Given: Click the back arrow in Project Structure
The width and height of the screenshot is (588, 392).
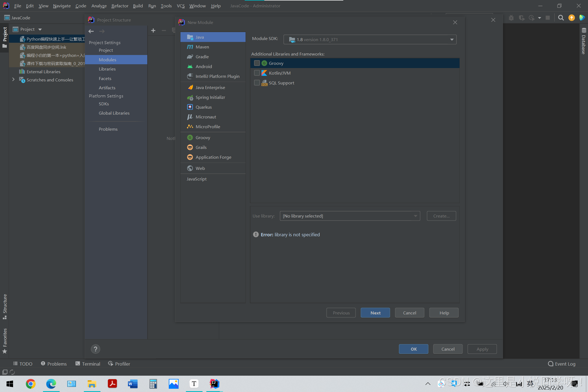Looking at the screenshot, I should tap(91, 31).
